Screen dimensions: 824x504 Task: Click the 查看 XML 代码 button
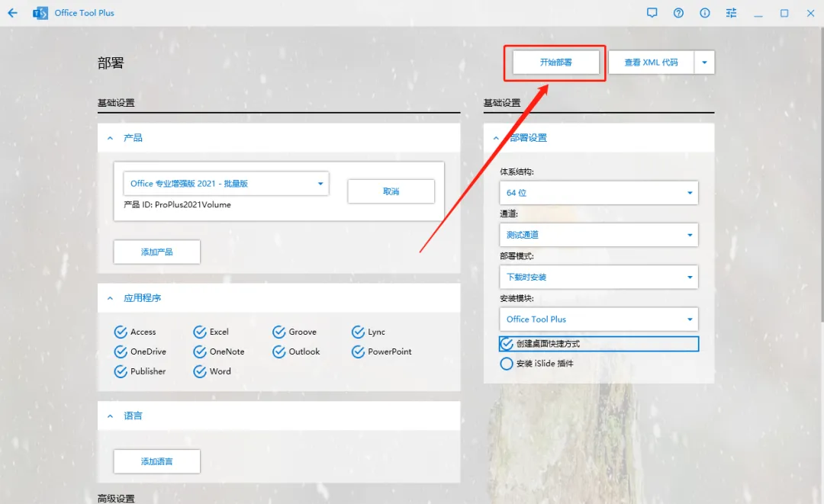pos(651,63)
